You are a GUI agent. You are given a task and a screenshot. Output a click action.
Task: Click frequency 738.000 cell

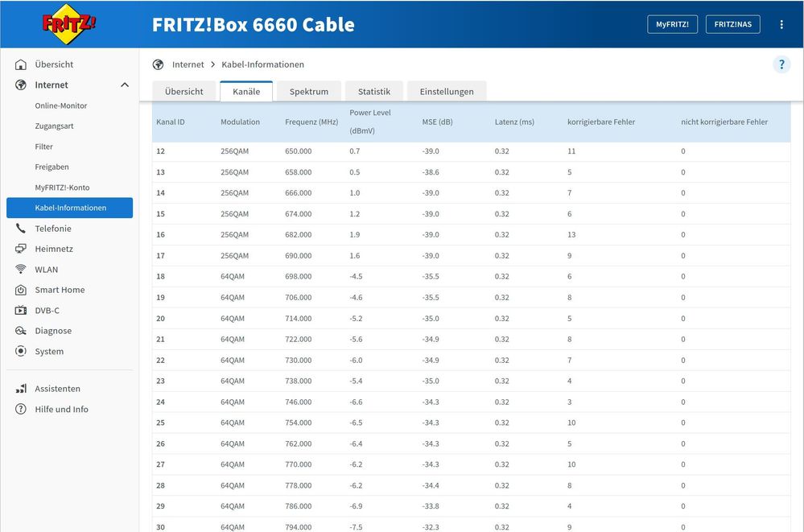pyautogui.click(x=299, y=381)
